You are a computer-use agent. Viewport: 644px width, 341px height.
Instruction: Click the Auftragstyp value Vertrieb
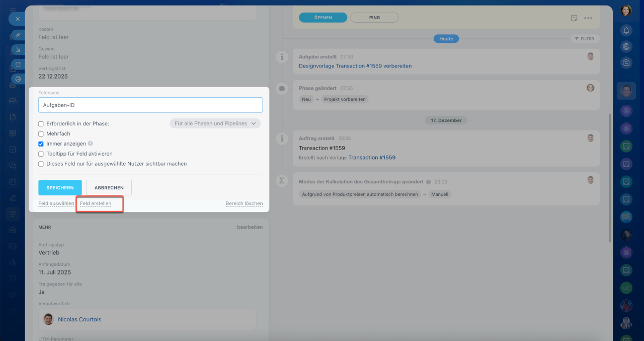tap(49, 253)
